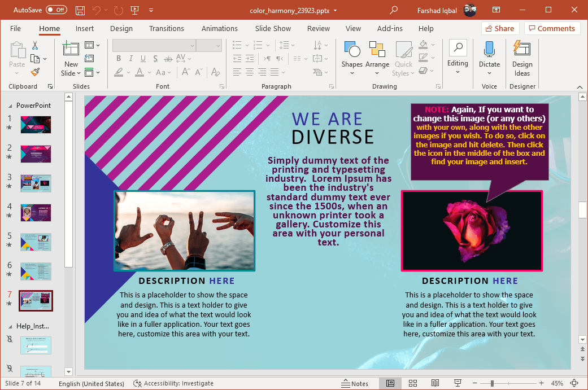Switch to Slide Sorter view
The width and height of the screenshot is (588, 390).
(x=412, y=383)
